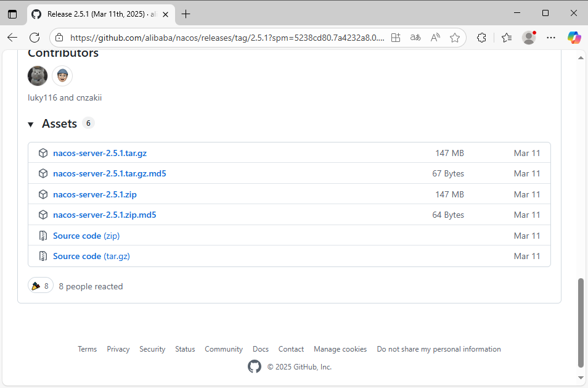Viewport: 588px width, 388px height.
Task: Refresh the current page
Action: tap(35, 38)
